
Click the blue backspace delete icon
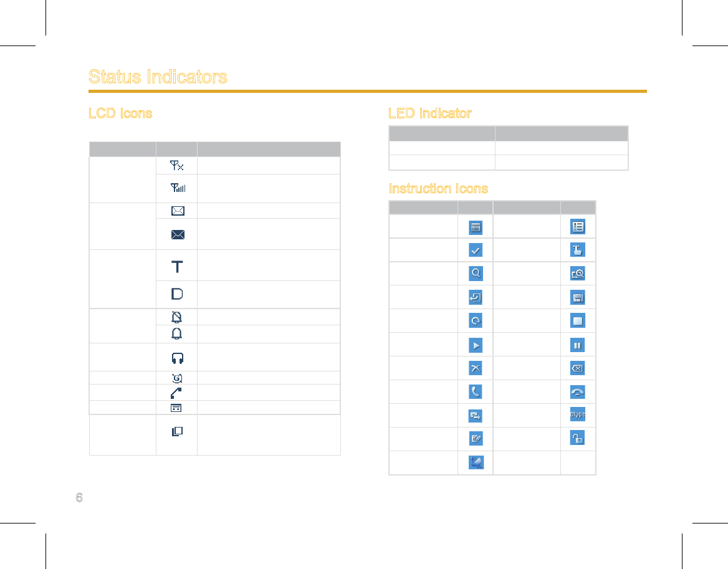[x=578, y=368]
